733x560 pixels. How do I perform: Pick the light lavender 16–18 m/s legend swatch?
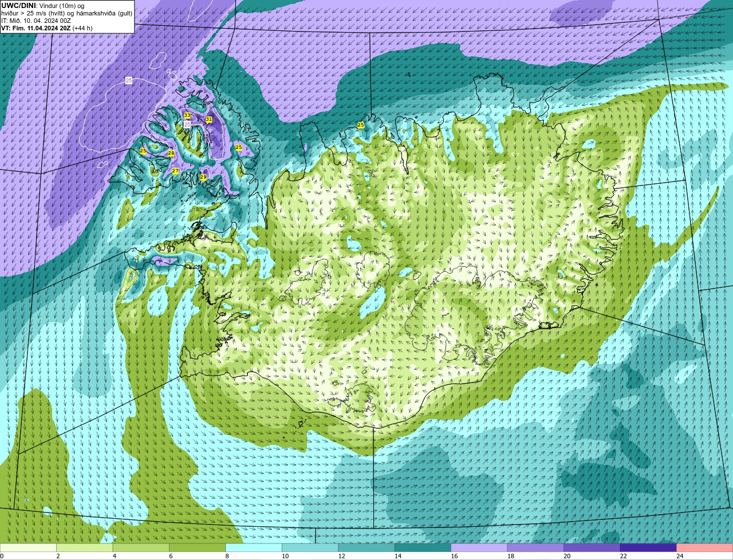479,547
